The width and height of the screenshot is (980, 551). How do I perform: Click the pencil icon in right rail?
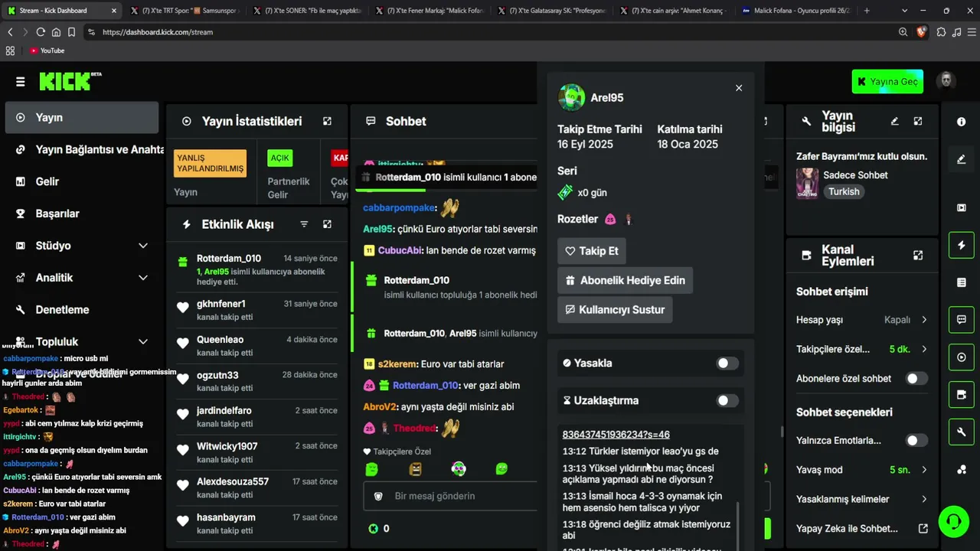click(962, 159)
